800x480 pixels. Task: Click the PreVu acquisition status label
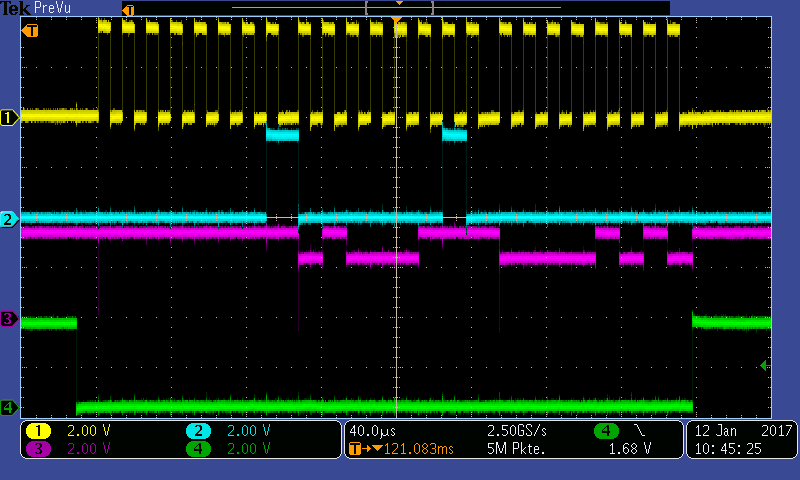(52, 8)
